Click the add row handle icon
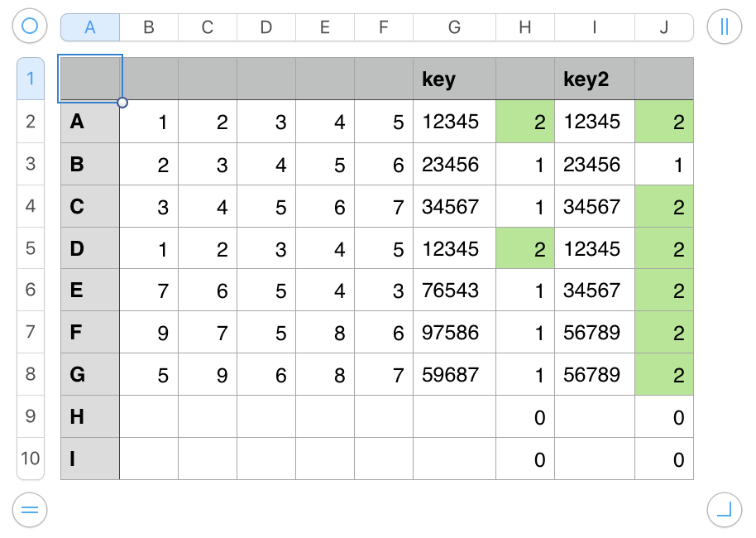Screen dimensions: 756x538 [x=30, y=510]
